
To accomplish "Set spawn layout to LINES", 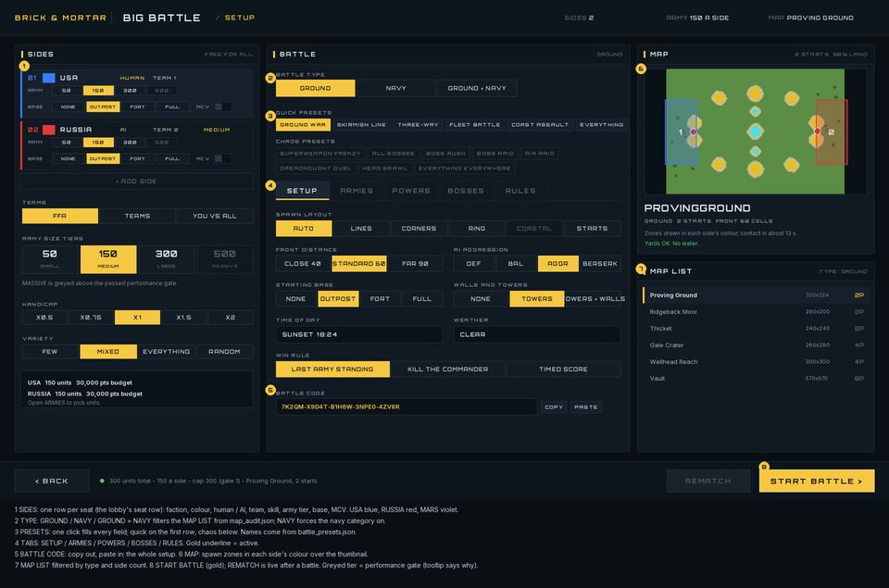I will click(x=361, y=229).
